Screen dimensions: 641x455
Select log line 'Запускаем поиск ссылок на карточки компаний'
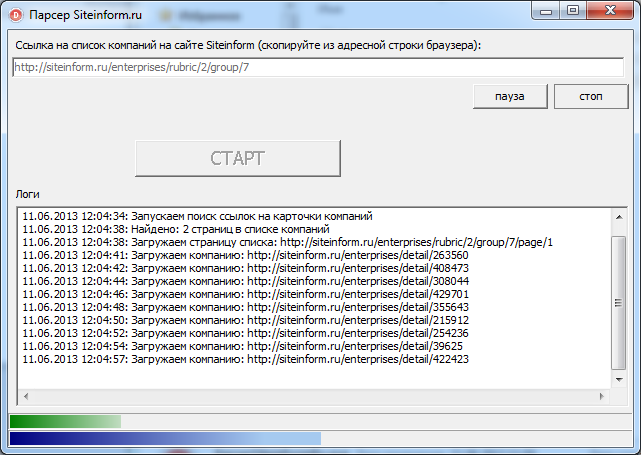pyautogui.click(x=197, y=216)
